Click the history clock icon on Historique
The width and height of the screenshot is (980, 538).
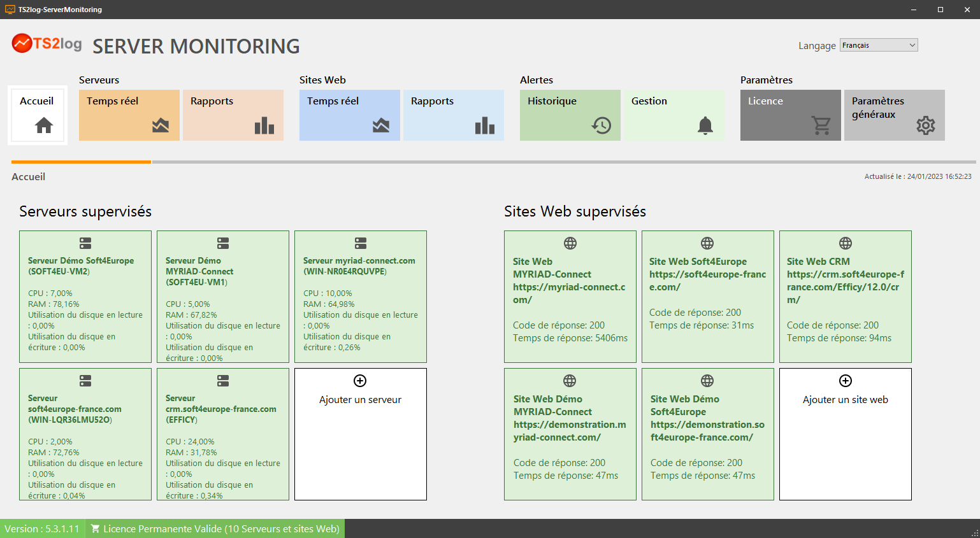point(601,125)
